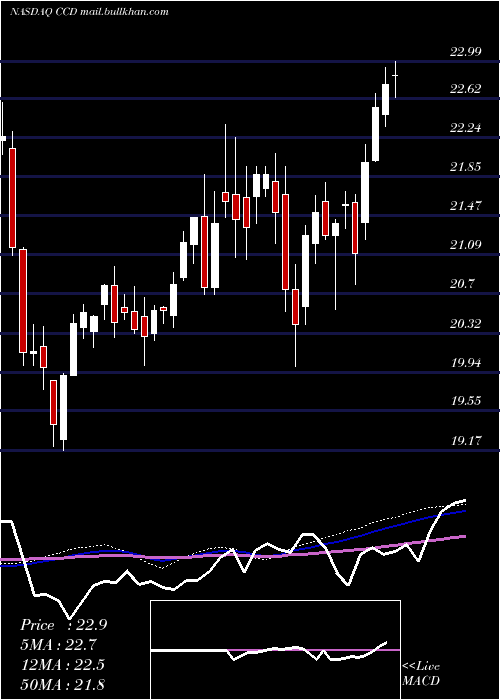This screenshot has width=500, height=700.
Task: Click the last candlestick near 22.99
Action: click(x=395, y=79)
